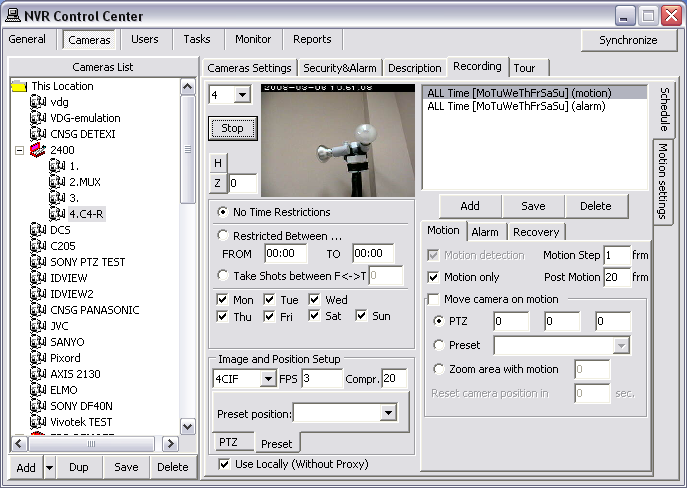Click the camera icon beside CNSG PANASONIC
The width and height of the screenshot is (687, 488).
tap(40, 310)
